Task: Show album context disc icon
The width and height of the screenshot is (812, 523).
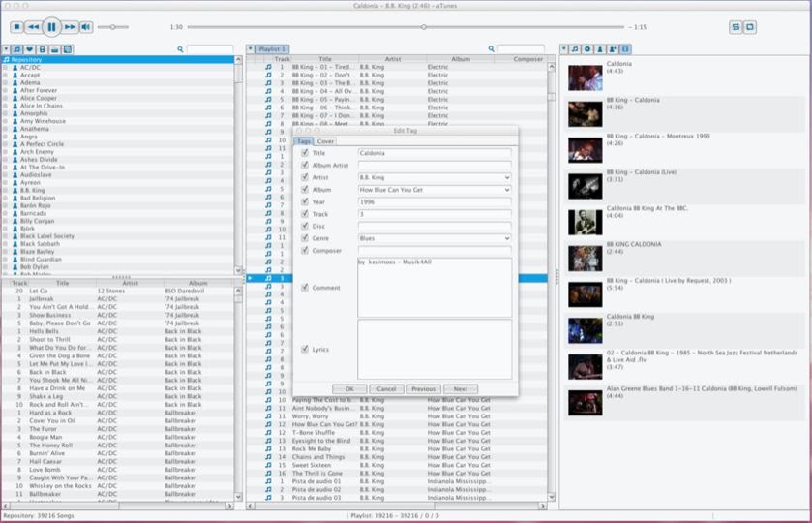Action: pyautogui.click(x=587, y=48)
